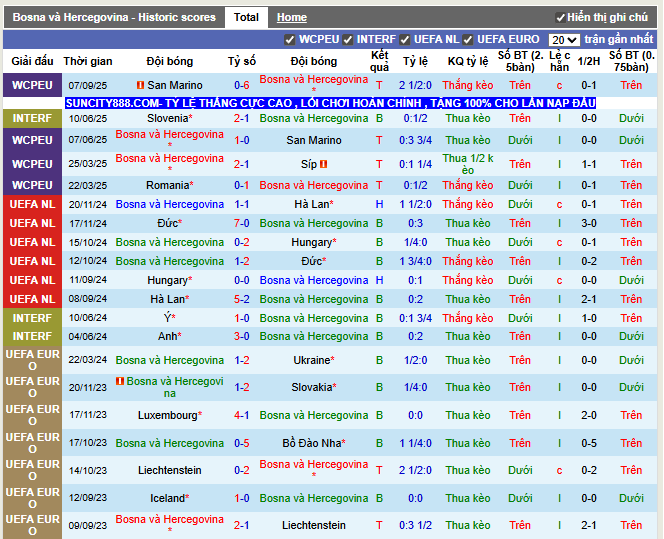Click the Kết quả column header
The width and height of the screenshot is (664, 539).
coord(379,61)
